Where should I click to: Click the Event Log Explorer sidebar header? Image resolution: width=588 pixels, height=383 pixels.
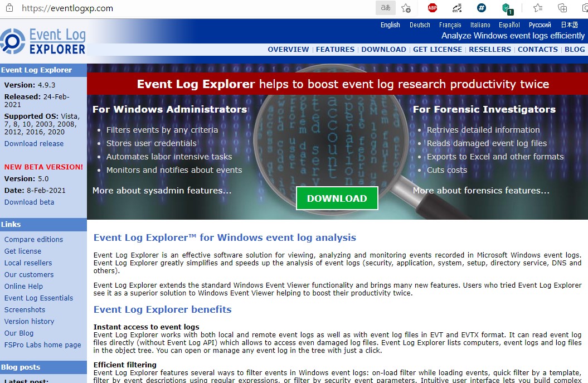coord(43,70)
